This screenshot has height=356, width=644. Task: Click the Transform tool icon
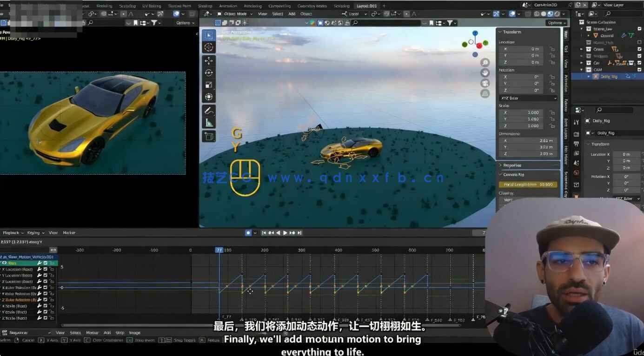pyautogui.click(x=208, y=97)
